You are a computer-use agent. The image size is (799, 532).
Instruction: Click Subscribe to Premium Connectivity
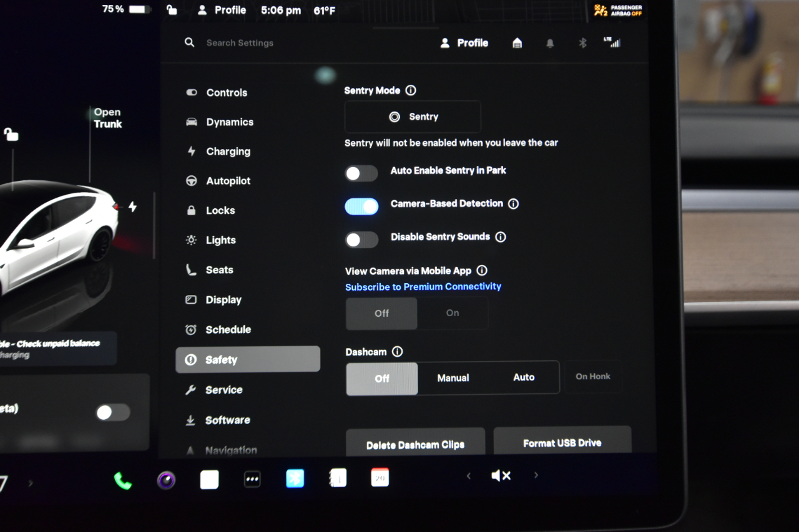point(423,286)
